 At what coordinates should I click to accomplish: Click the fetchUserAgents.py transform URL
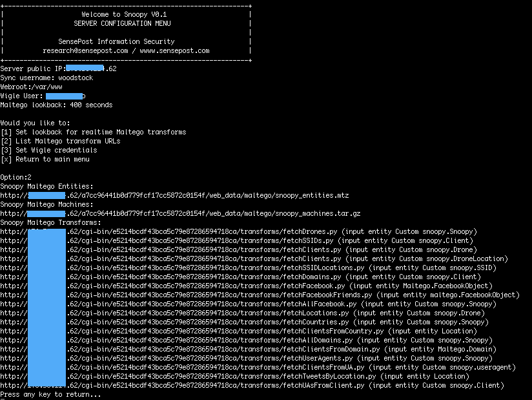178,358
